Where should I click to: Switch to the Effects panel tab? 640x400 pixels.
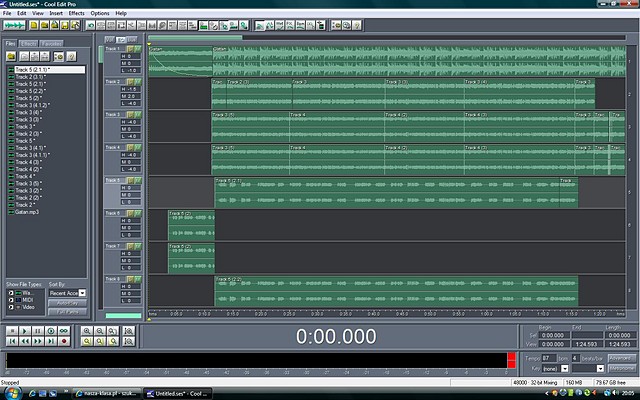pos(29,43)
